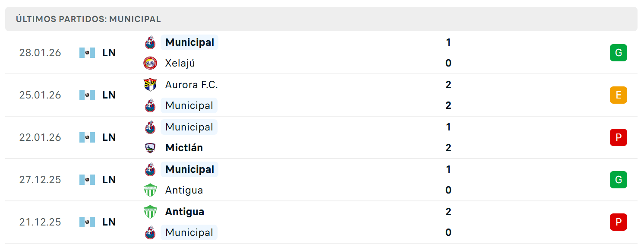Click Guatemala flag icon on 28.01.26 row
This screenshot has width=644, height=251.
coord(87,53)
